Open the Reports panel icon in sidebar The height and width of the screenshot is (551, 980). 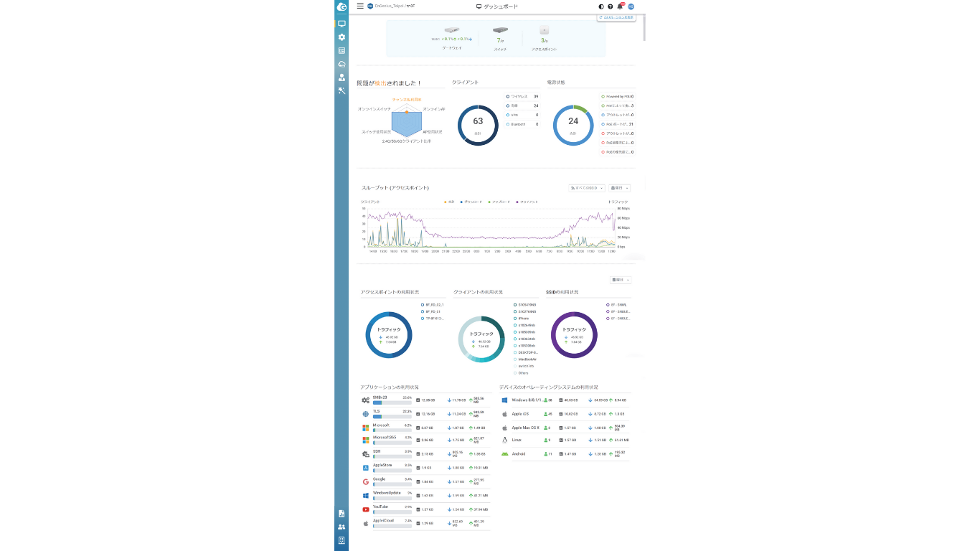[341, 50]
